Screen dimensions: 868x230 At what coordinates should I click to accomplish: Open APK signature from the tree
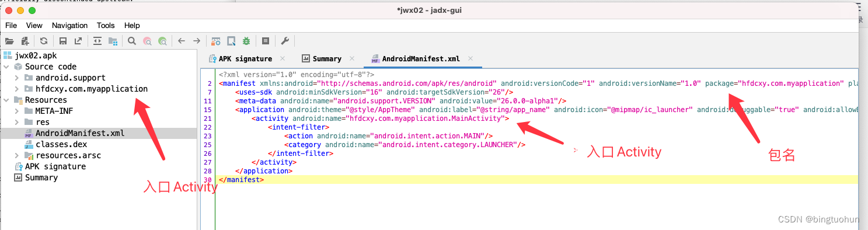point(55,166)
